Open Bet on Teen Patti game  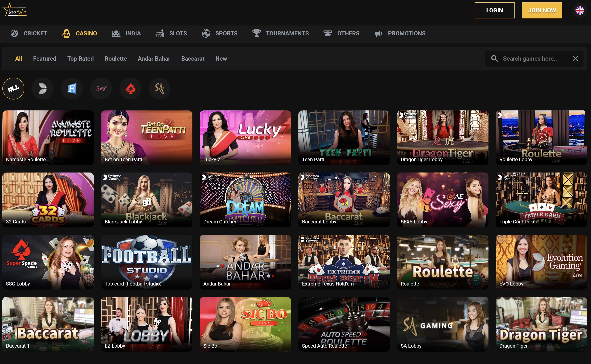[x=147, y=138]
